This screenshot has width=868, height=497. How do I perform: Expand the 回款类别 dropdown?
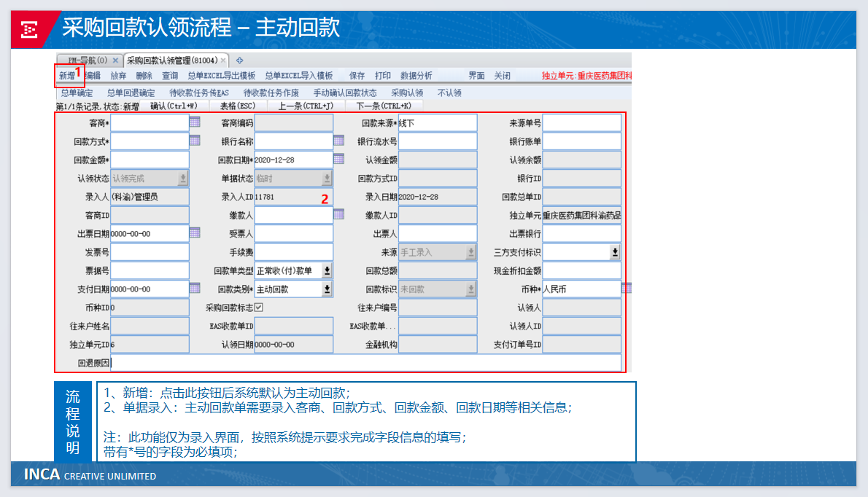point(327,289)
